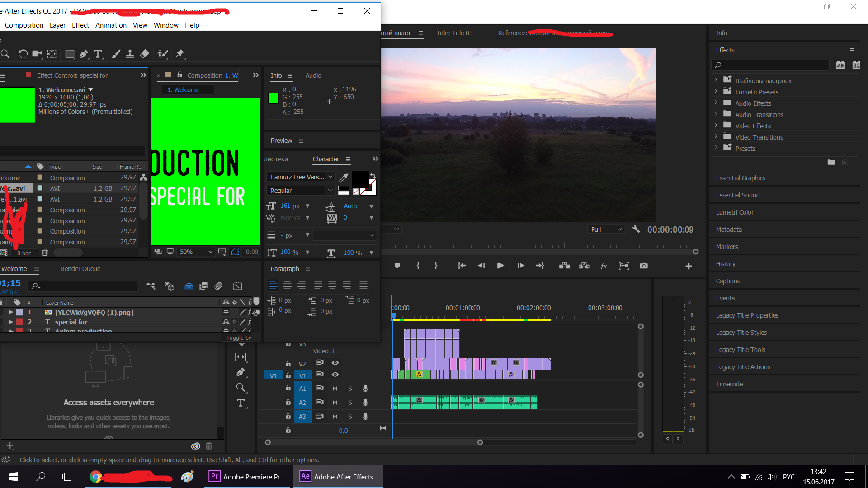This screenshot has height=488, width=868.
Task: Click the Effects panel search field
Action: pyautogui.click(x=771, y=65)
